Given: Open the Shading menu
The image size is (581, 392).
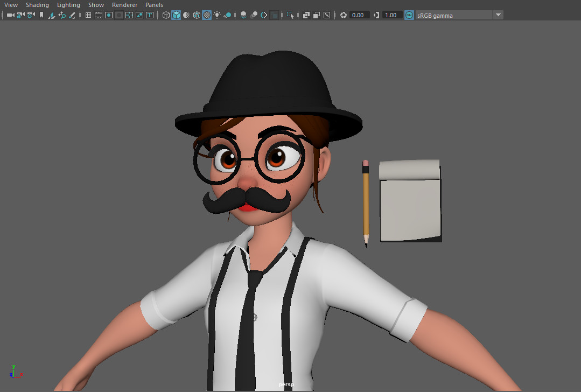Looking at the screenshot, I should tap(37, 5).
